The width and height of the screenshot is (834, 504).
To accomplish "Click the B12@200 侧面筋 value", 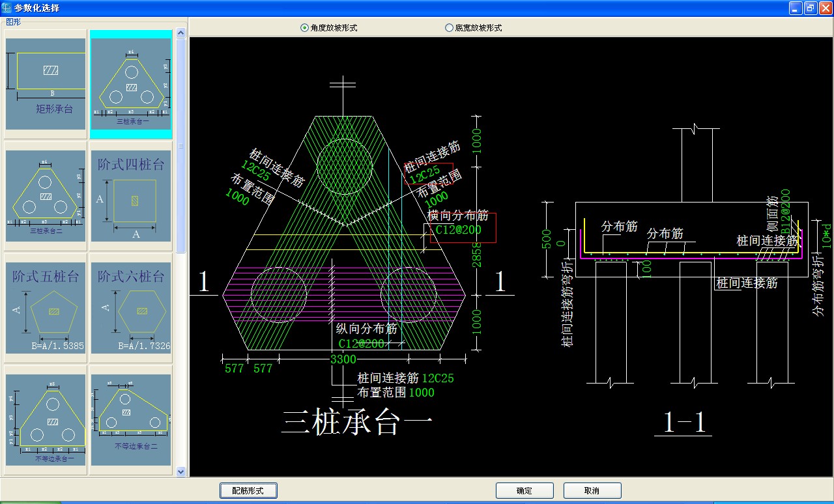I will [785, 212].
